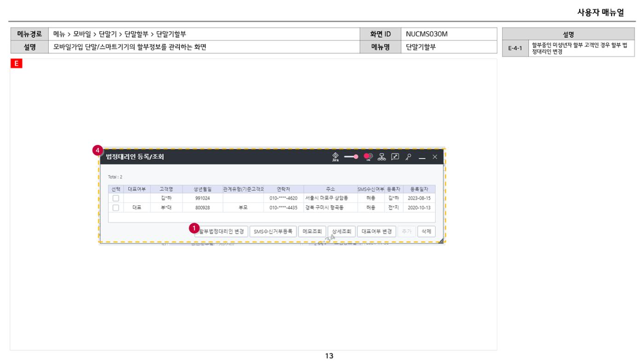Viewport: 644px width, 362px height.
Task: Click the menu name value 단말기할부
Action: (x=420, y=46)
